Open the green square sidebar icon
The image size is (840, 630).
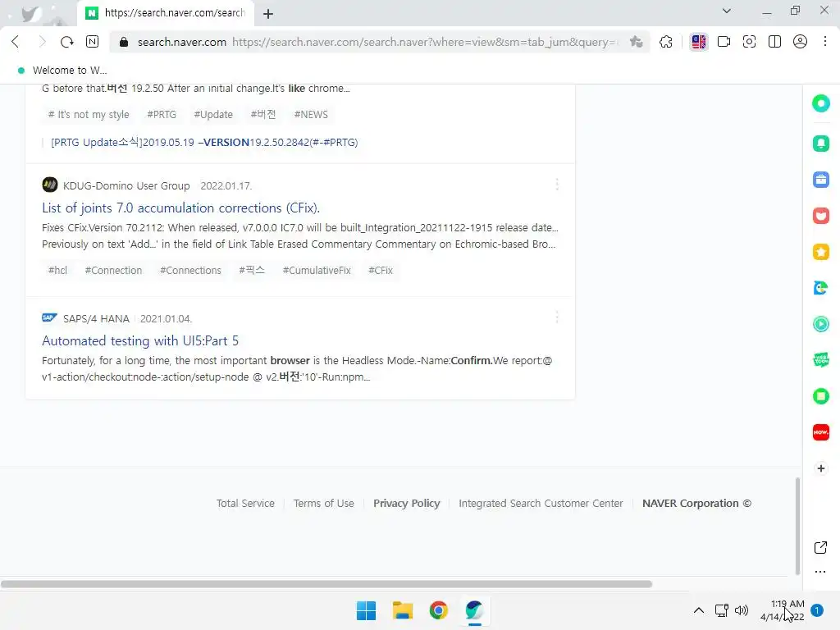820,396
